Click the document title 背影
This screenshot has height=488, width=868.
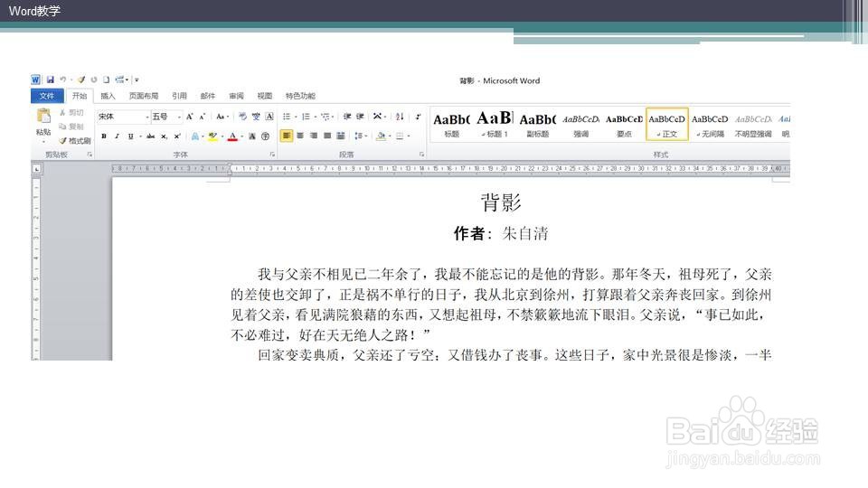pos(501,202)
